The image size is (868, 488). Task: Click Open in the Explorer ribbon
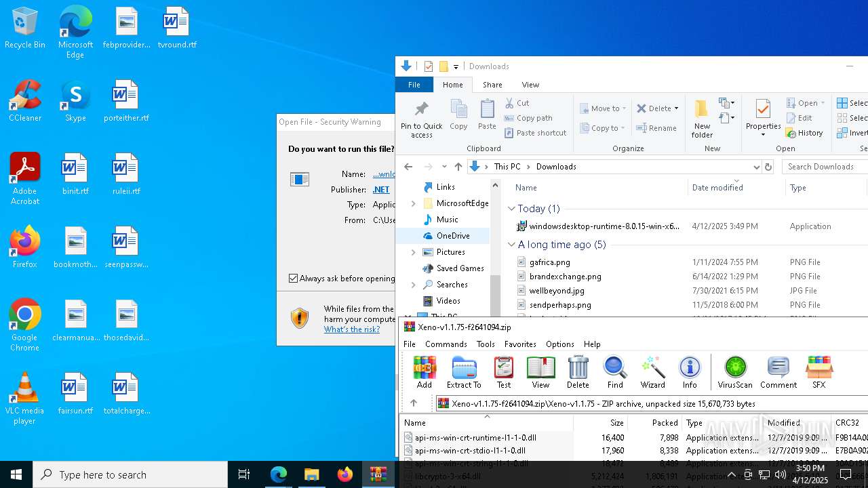point(806,103)
